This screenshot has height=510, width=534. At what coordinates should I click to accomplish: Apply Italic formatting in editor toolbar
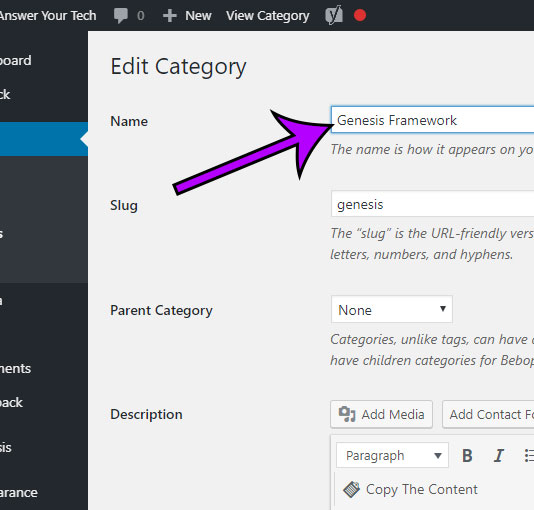point(498,455)
